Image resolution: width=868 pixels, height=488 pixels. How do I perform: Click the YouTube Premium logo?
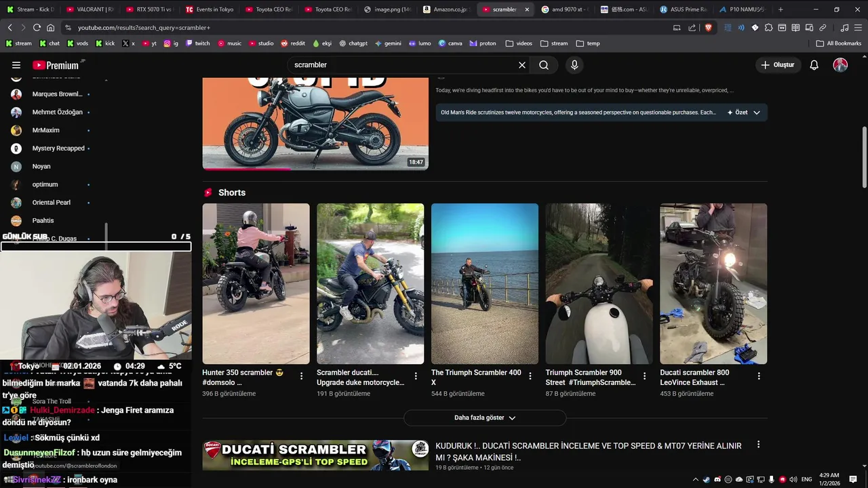pos(56,65)
